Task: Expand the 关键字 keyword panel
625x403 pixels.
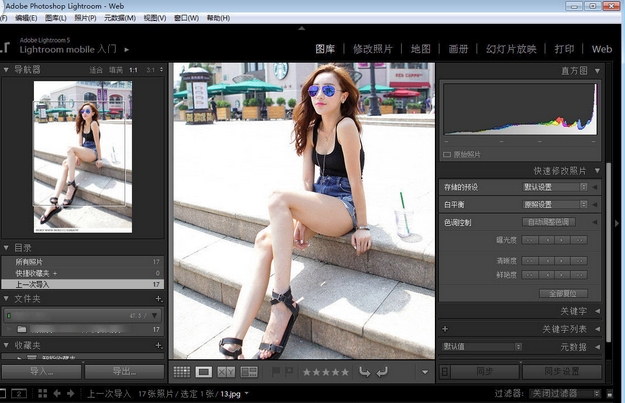Action: 597,311
